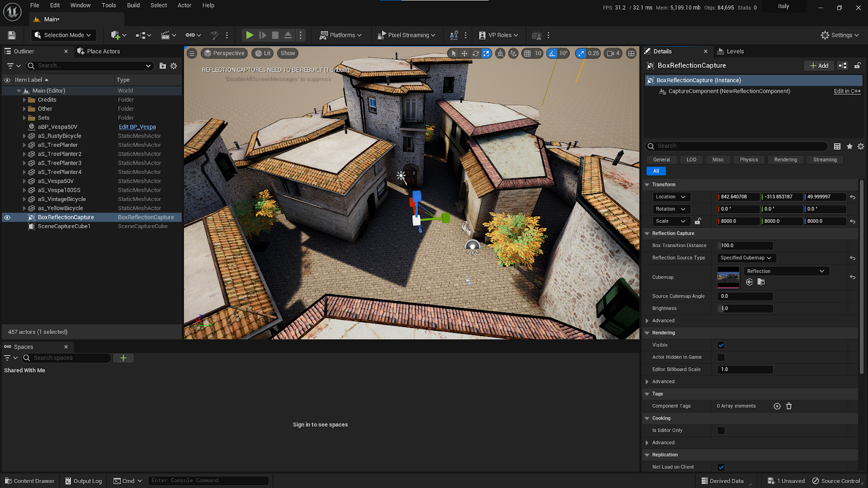Open Reflection Source Type dropdown
The image size is (868, 488).
[x=745, y=258]
